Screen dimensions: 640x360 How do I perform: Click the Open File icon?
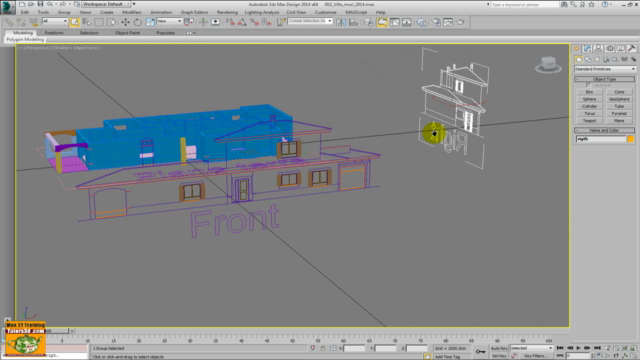pyautogui.click(x=31, y=4)
